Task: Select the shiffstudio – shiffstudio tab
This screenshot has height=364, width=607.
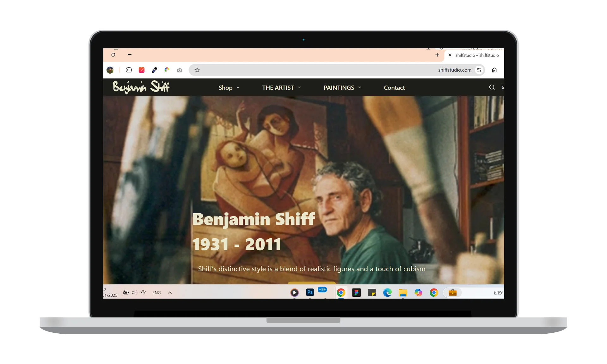Action: (x=474, y=55)
